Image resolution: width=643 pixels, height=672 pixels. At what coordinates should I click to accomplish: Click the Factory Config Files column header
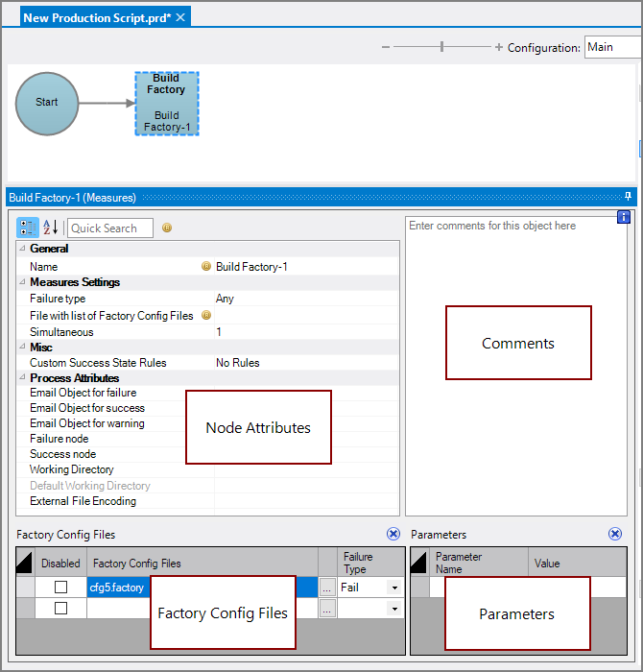pyautogui.click(x=202, y=563)
